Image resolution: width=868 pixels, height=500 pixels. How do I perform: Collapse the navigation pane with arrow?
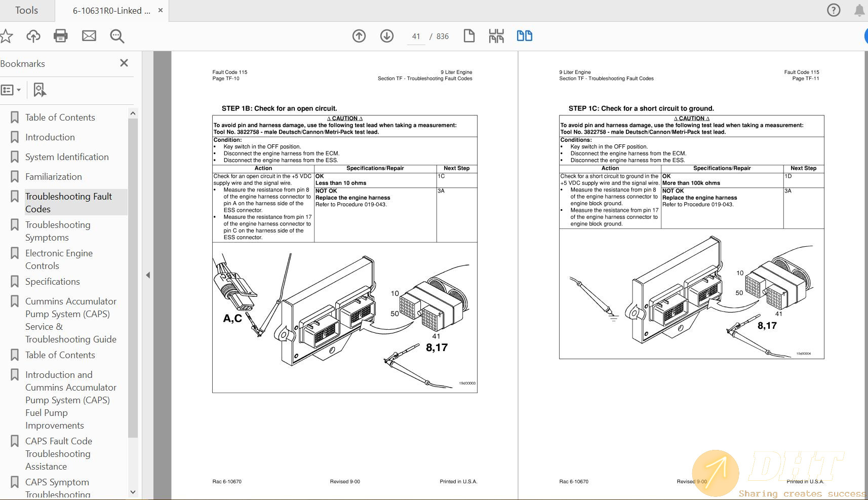pos(148,275)
